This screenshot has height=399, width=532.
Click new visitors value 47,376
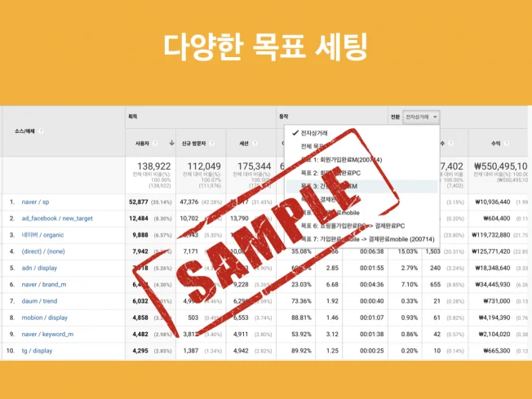[189, 202]
